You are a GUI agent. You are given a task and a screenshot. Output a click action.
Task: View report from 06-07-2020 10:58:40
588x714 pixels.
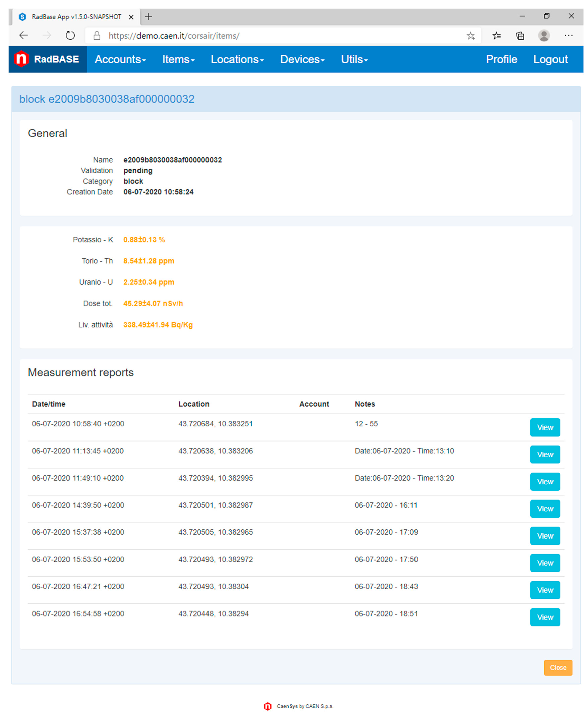(x=545, y=427)
